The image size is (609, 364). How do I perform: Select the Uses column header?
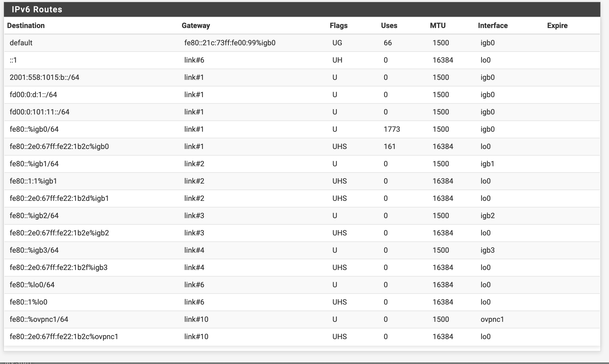click(389, 25)
